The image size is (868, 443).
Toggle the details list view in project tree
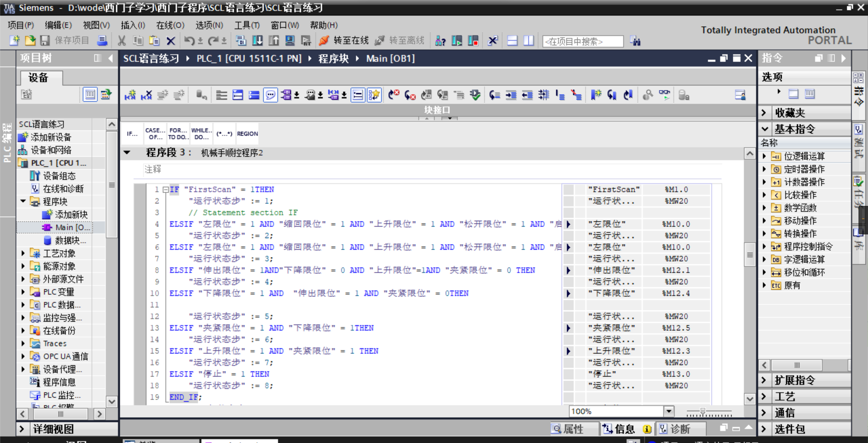pos(90,95)
